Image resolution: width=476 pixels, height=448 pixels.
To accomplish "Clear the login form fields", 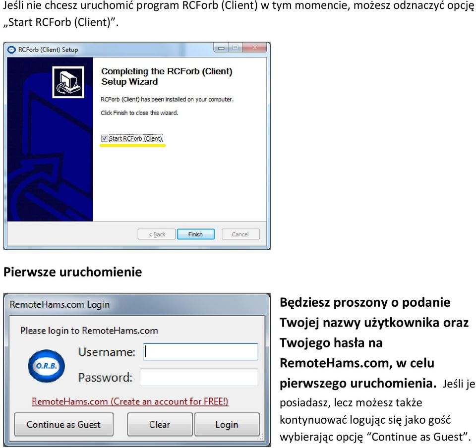I will [x=160, y=424].
